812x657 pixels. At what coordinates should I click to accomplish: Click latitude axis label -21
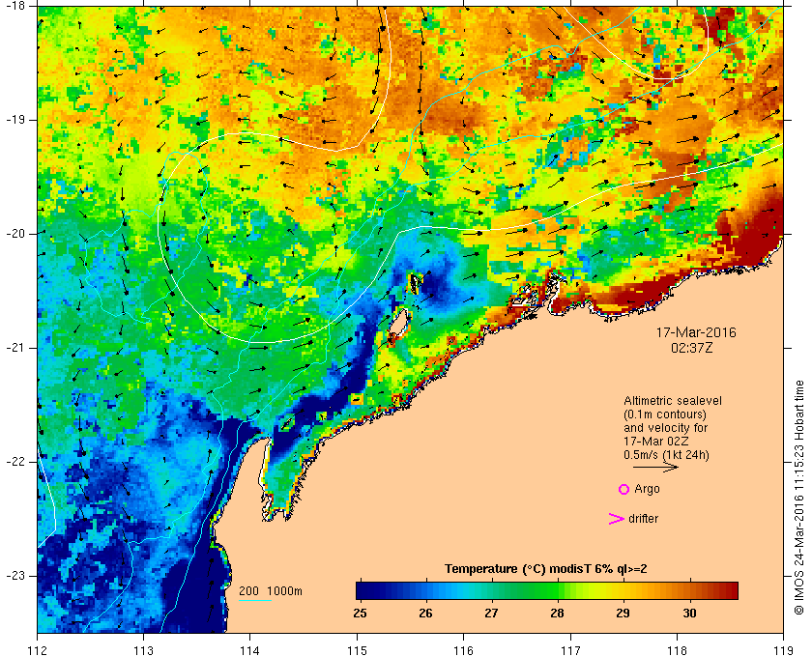tap(14, 348)
